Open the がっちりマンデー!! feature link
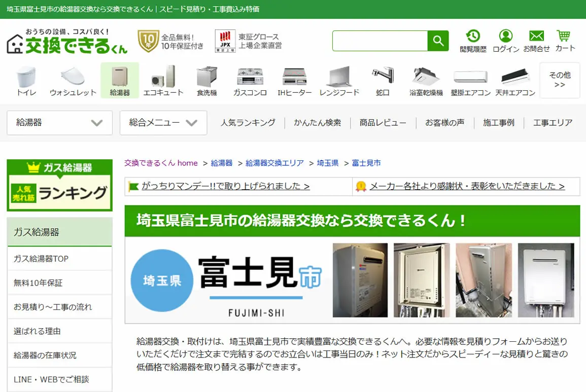 point(225,186)
